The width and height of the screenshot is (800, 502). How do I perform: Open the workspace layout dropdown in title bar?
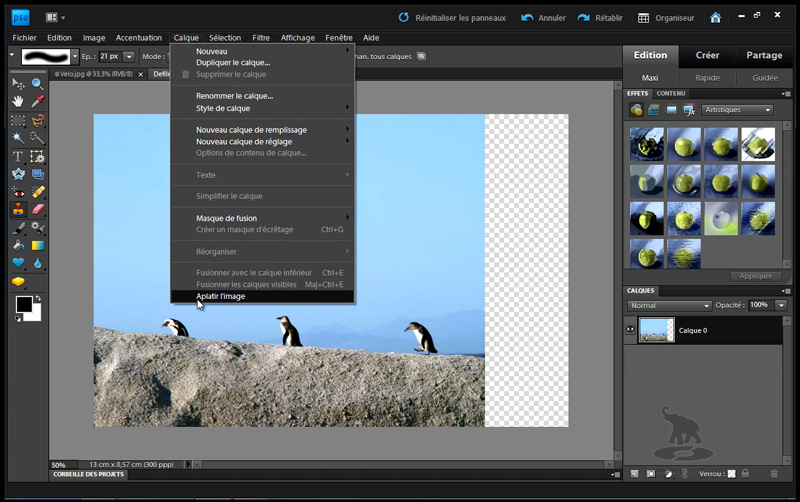point(55,18)
